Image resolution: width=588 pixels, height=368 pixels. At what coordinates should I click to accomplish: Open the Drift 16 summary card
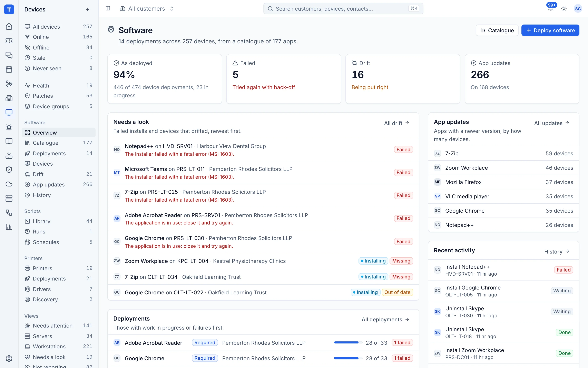(403, 79)
